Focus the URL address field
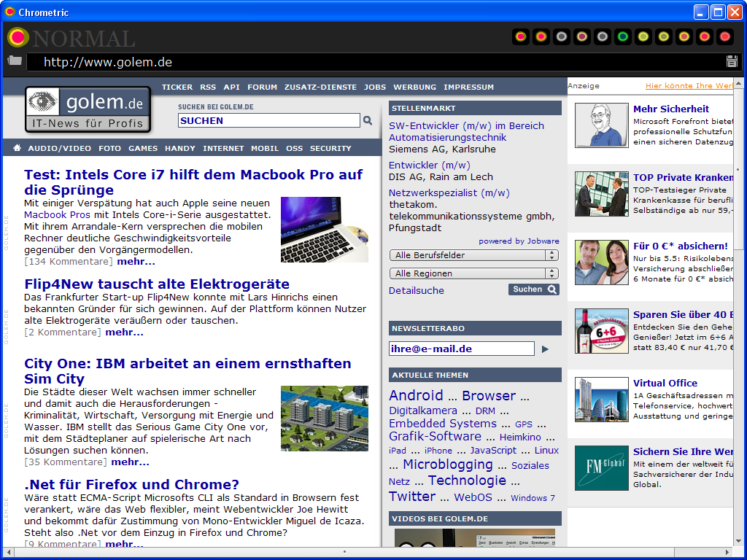Screen dimensions: 747x560 pos(376,63)
